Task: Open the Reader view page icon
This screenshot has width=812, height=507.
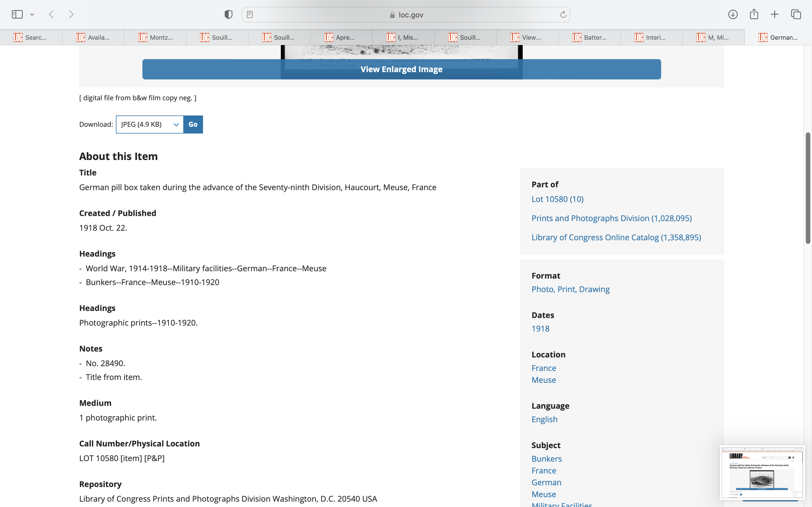Action: [250, 14]
